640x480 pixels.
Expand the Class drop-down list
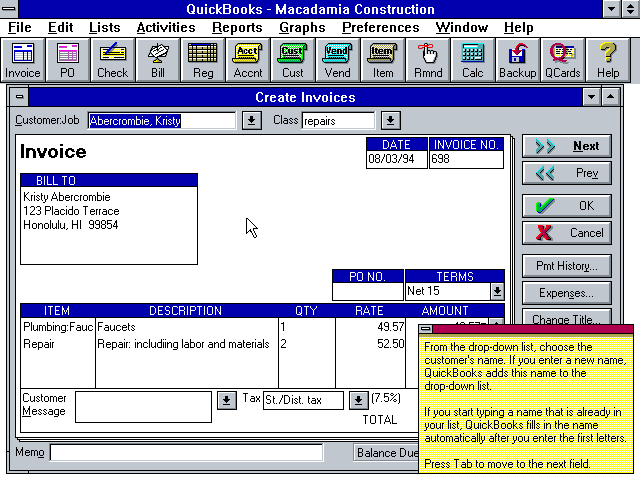click(391, 121)
